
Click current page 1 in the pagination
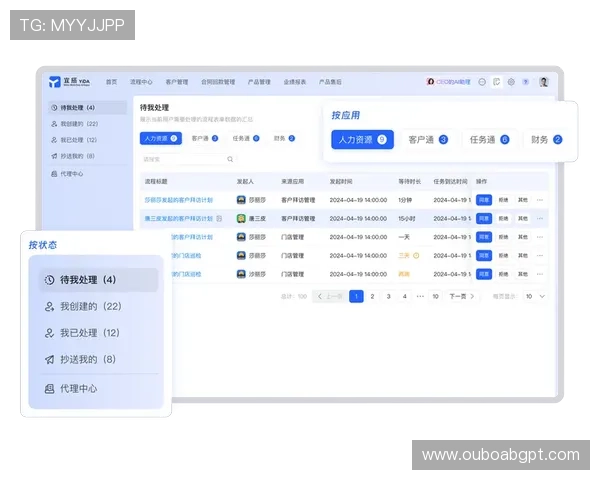click(x=356, y=296)
